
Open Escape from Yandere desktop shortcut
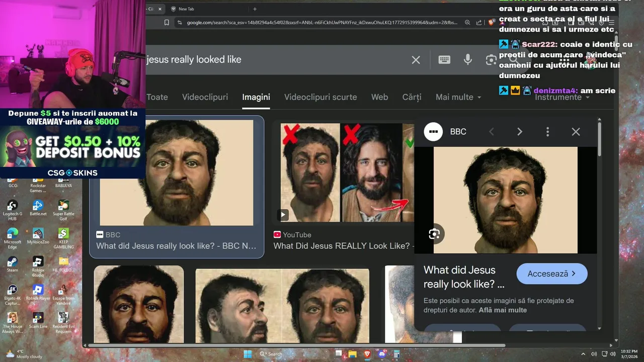63,295
